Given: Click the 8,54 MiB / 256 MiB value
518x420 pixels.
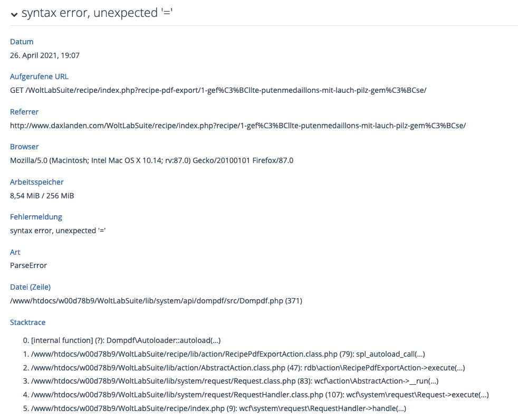Looking at the screenshot, I should 42,196.
